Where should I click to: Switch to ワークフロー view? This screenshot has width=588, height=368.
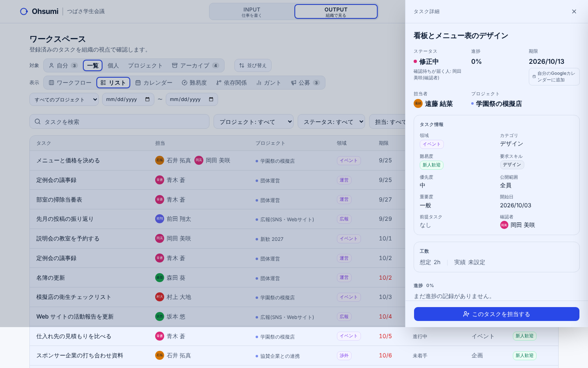click(70, 83)
